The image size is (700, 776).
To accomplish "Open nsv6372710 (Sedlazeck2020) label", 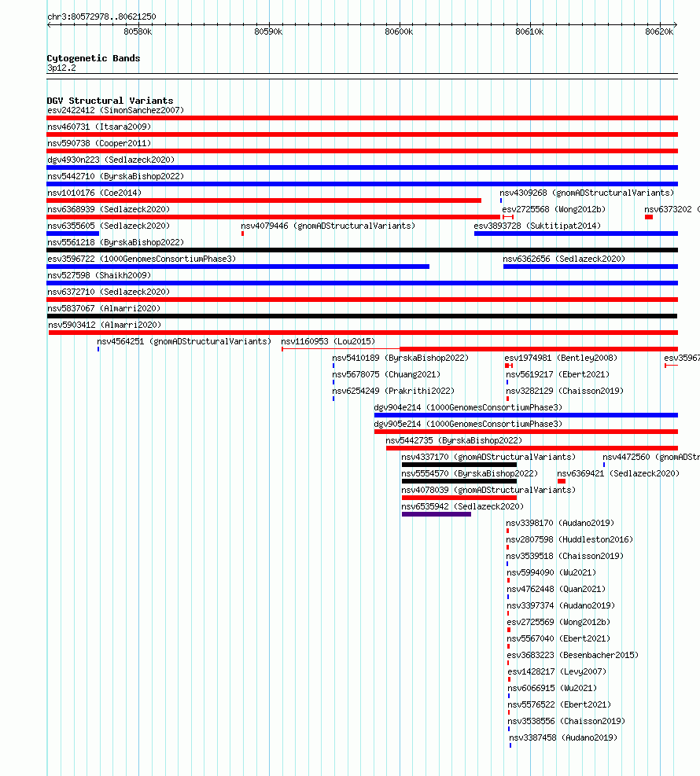I will pyautogui.click(x=109, y=292).
